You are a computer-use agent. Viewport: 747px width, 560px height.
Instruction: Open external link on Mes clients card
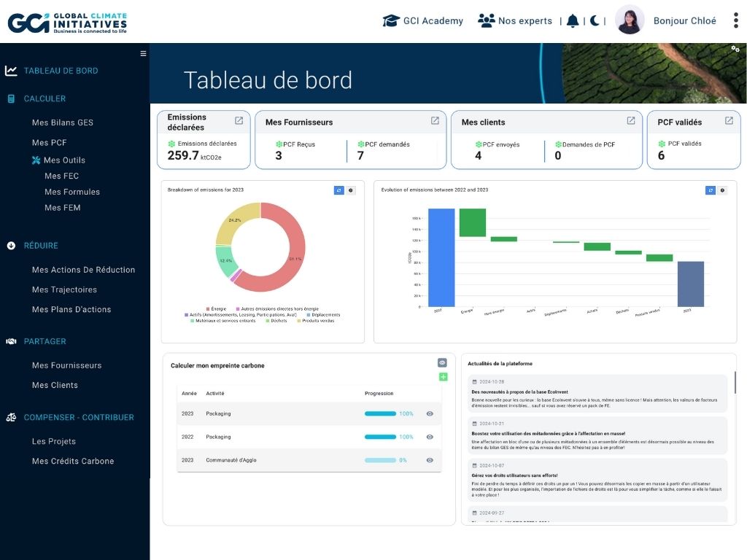pyautogui.click(x=631, y=121)
